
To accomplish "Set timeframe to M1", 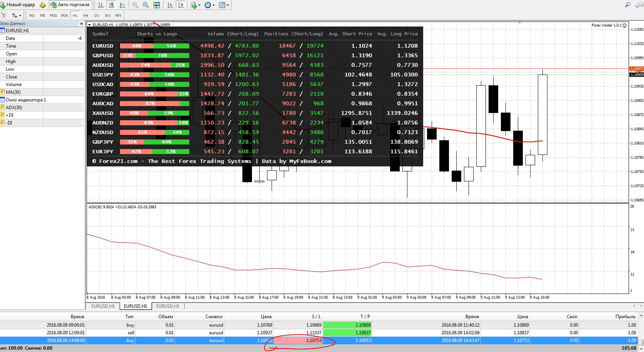I will [32, 15].
